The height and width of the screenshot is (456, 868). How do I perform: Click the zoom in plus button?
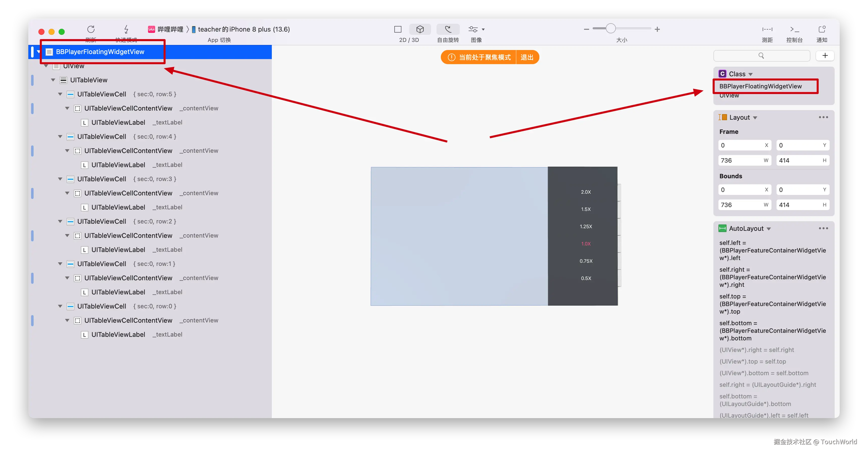pyautogui.click(x=657, y=29)
